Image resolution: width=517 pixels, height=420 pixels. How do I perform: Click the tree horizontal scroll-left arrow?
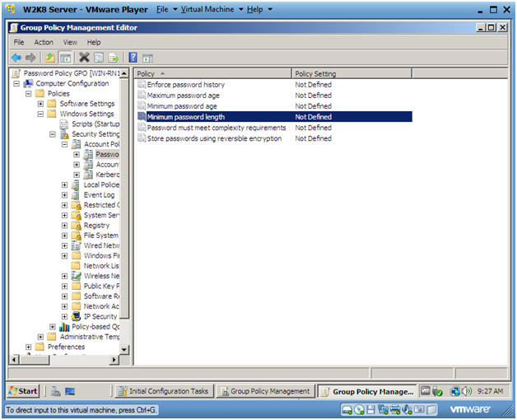14,360
